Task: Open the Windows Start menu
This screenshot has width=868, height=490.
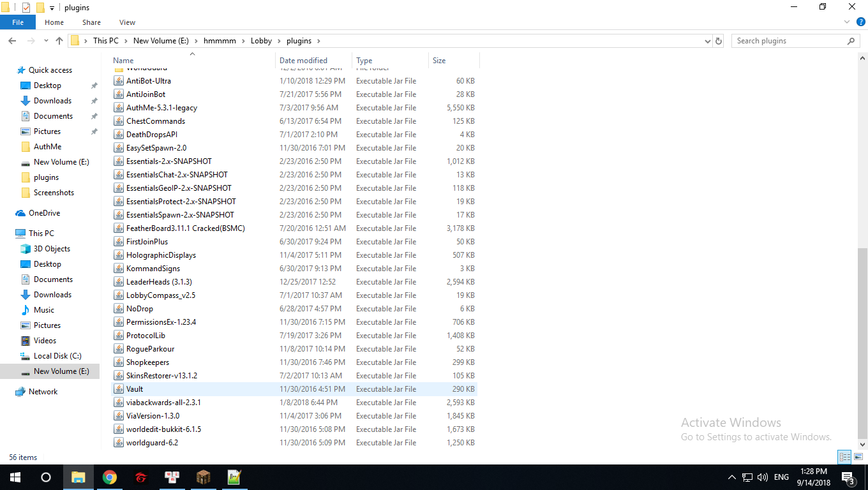Action: pos(15,477)
